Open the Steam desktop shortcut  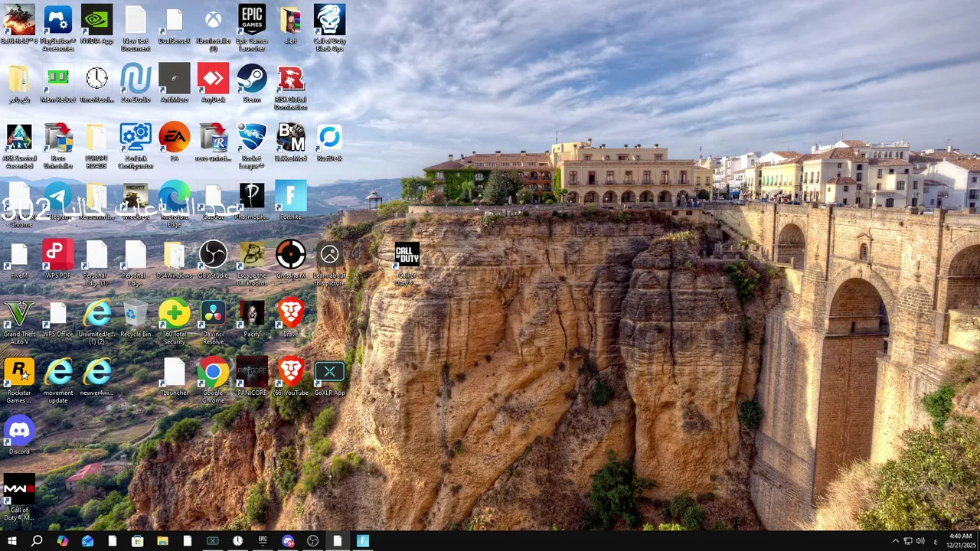[252, 84]
